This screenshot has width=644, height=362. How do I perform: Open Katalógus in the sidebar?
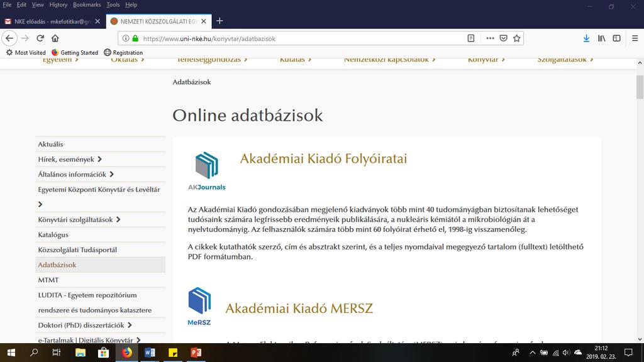tap(53, 235)
